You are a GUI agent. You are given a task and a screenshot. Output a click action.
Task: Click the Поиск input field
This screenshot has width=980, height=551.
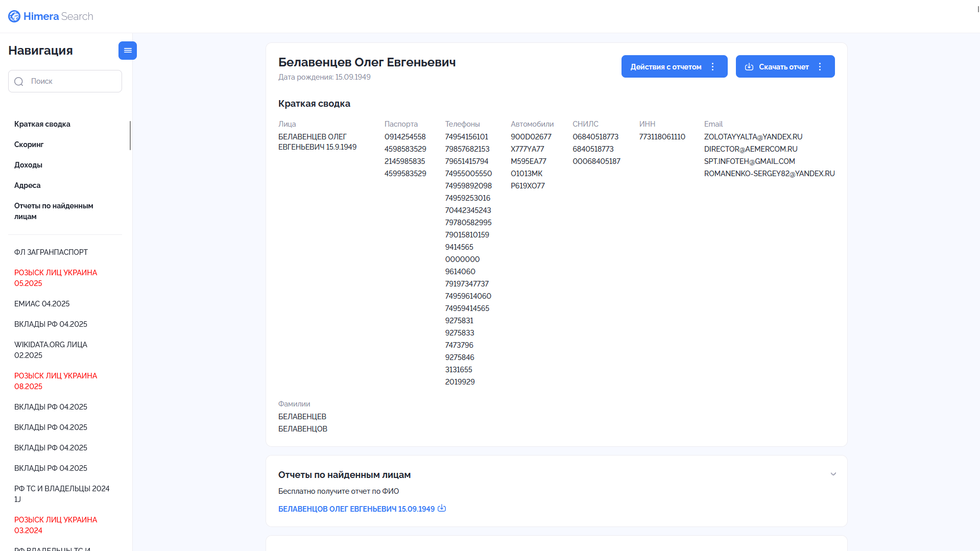click(65, 81)
